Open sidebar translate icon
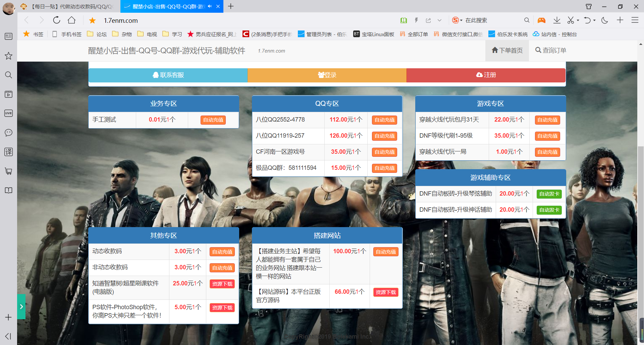 [8, 152]
